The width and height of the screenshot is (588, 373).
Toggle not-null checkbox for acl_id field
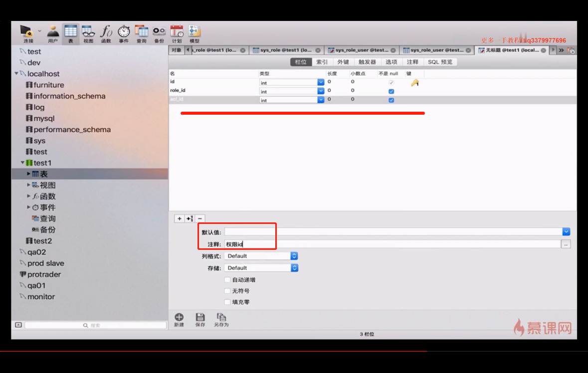coord(391,100)
